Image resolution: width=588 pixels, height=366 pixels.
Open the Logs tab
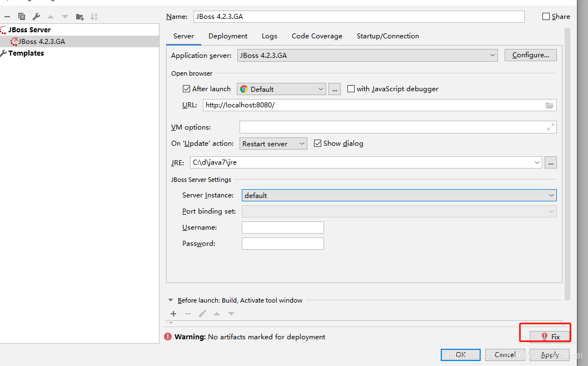click(x=269, y=36)
